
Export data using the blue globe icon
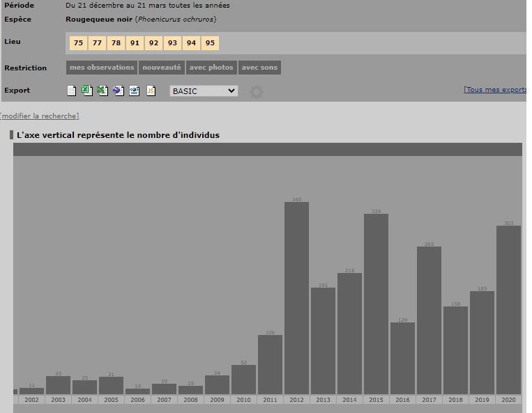[x=118, y=91]
